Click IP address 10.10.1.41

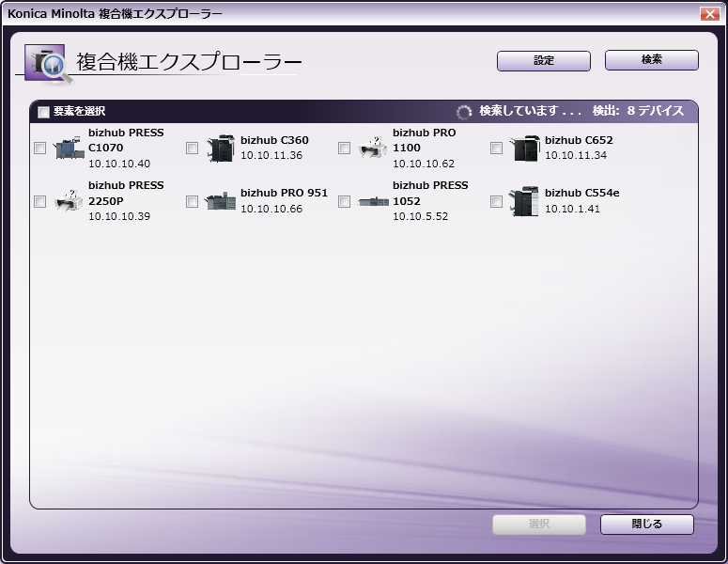click(x=572, y=209)
